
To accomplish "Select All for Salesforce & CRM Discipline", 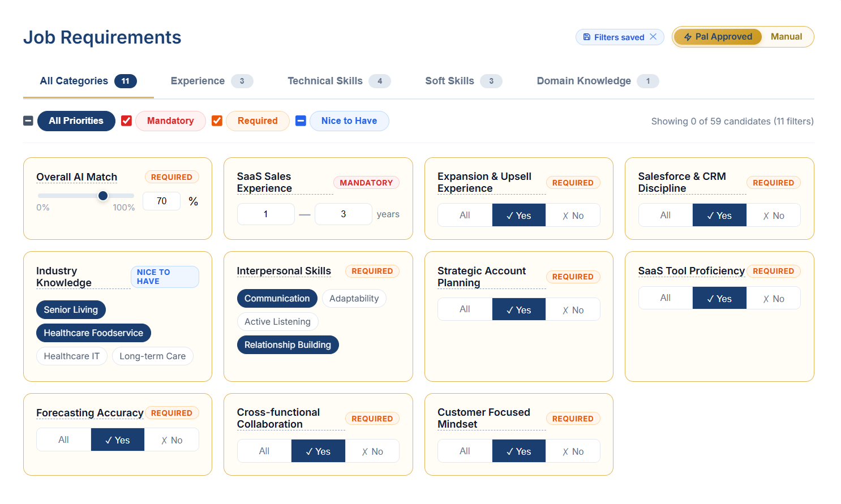I will pos(666,215).
